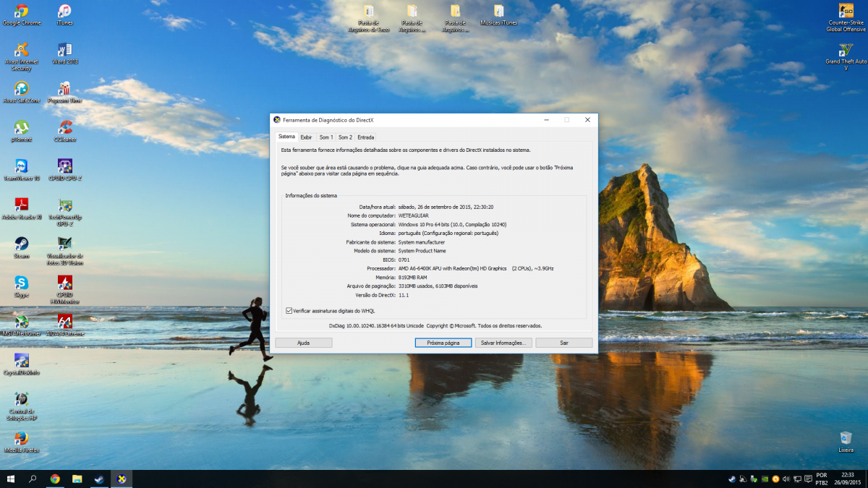Image resolution: width=868 pixels, height=488 pixels.
Task: Launch Steam from the desktop icon
Action: pyautogui.click(x=22, y=249)
